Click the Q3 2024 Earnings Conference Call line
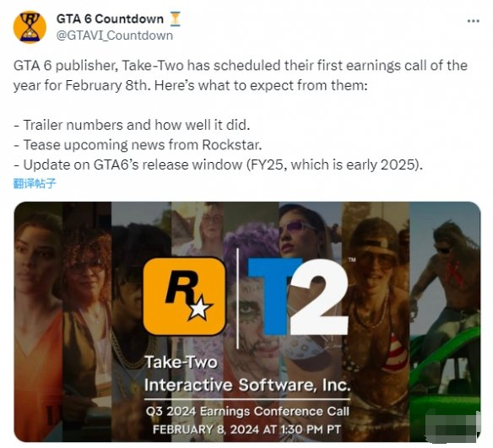 [247, 411]
